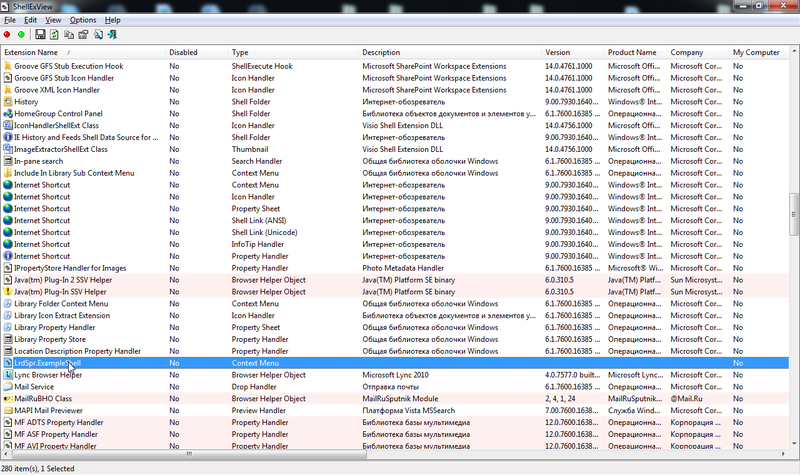Sort by the Extension Name column header
This screenshot has height=475, width=800.
tap(83, 52)
